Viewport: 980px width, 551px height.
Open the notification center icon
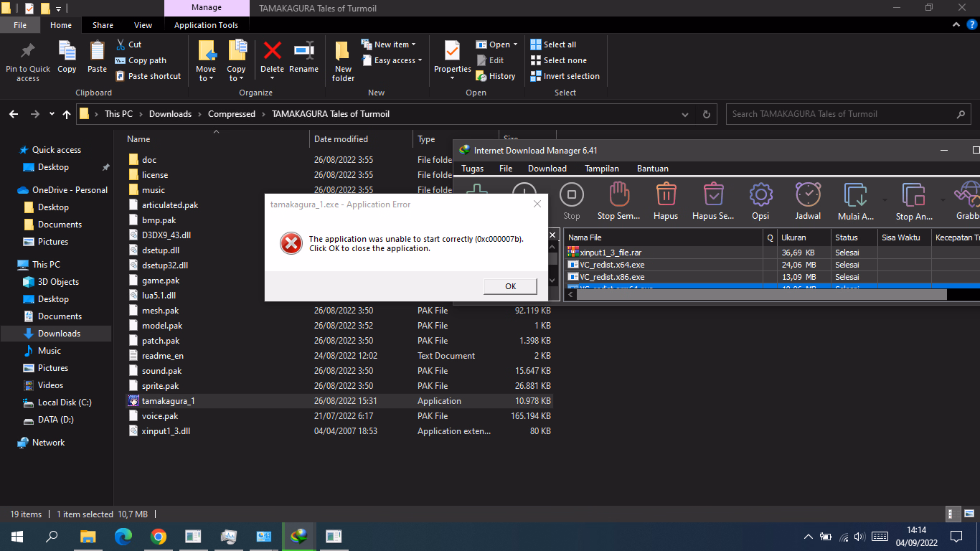pos(956,537)
